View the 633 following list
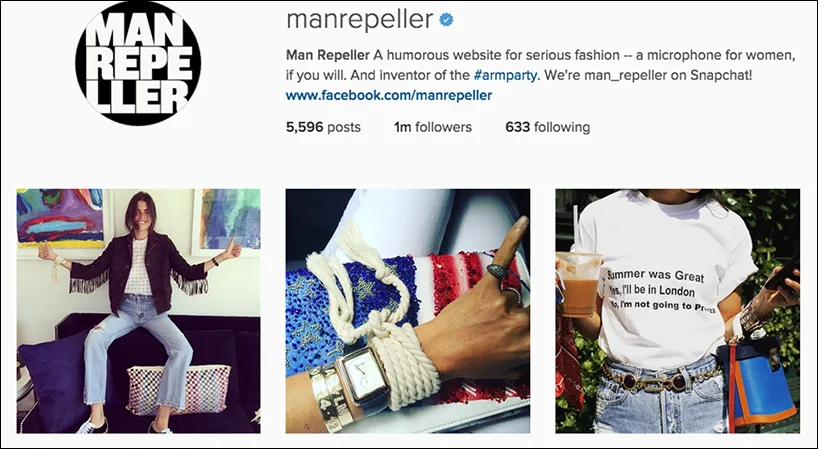This screenshot has width=818, height=449. coord(548,127)
